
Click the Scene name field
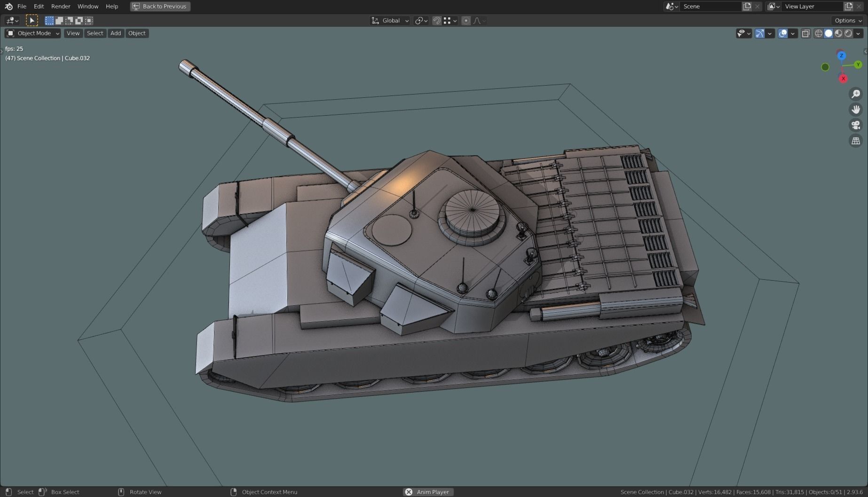[x=710, y=6]
